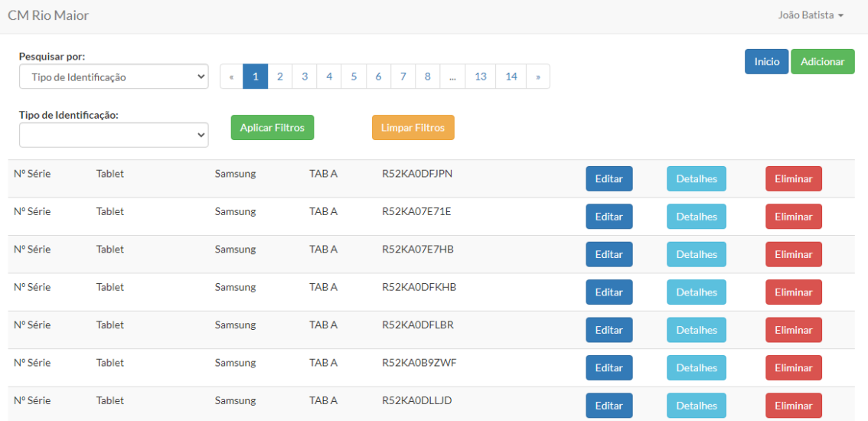This screenshot has height=421, width=868.
Task: Click Eliminar for serial R52KA07E7HB
Action: point(793,253)
